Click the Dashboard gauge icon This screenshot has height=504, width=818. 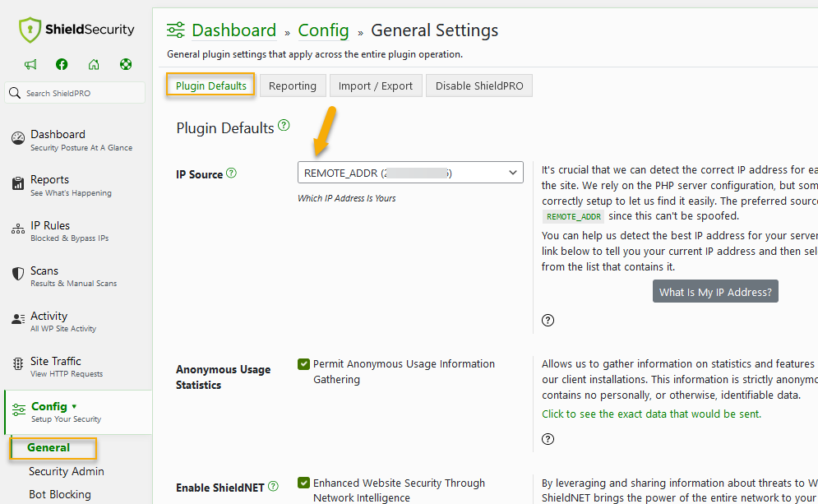(18, 138)
